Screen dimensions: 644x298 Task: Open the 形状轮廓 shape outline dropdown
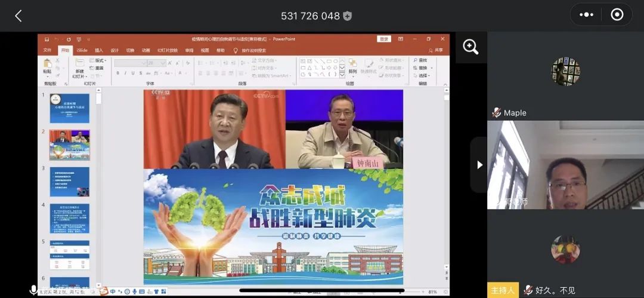pyautogui.click(x=391, y=68)
